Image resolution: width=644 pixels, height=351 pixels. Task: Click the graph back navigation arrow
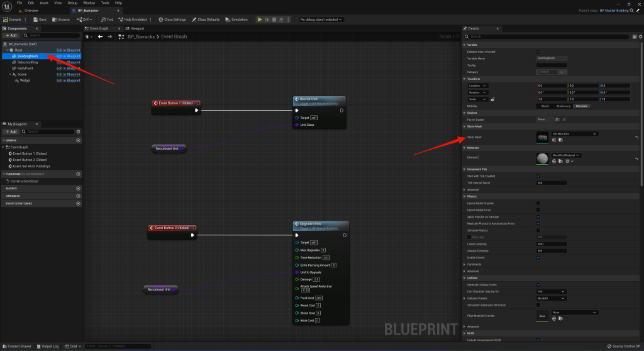point(100,36)
